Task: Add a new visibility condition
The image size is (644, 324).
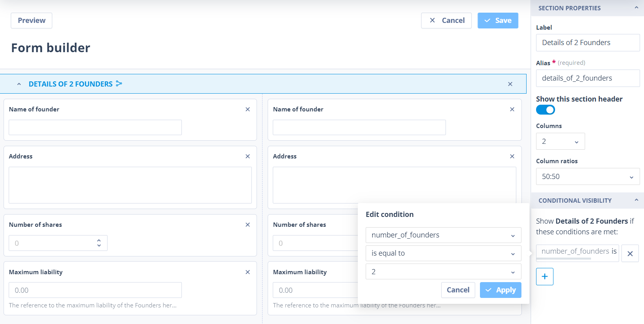Action: point(545,277)
